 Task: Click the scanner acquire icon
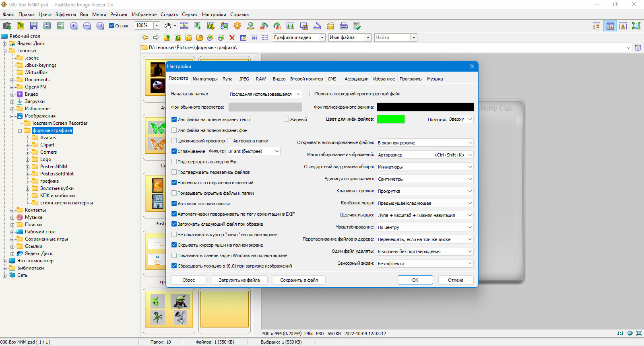(317, 26)
